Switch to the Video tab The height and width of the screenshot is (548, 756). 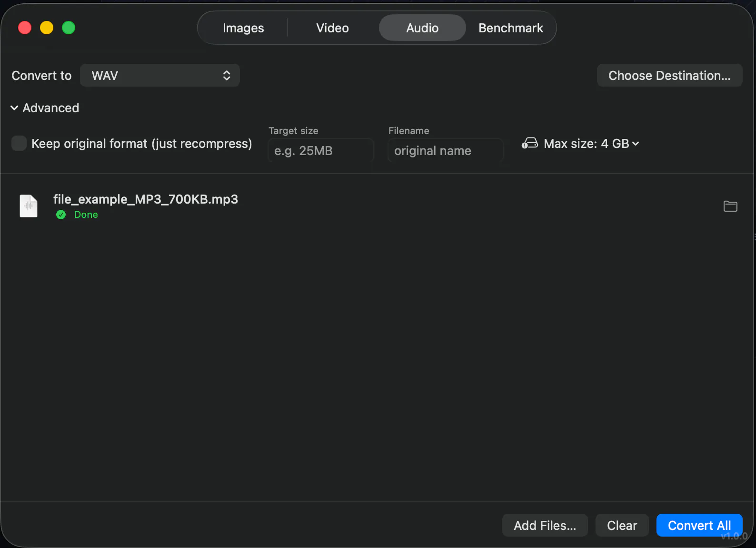tap(332, 28)
